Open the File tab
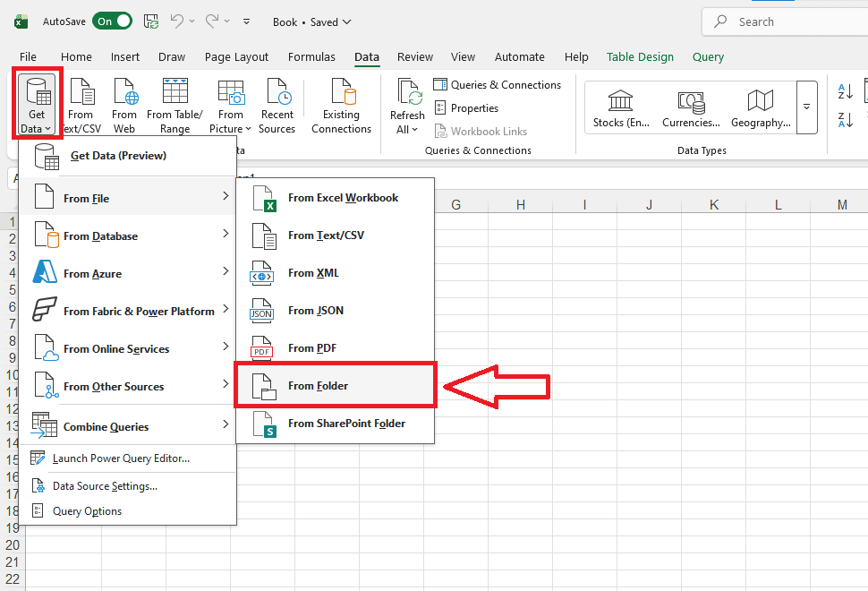The width and height of the screenshot is (868, 591). (28, 57)
